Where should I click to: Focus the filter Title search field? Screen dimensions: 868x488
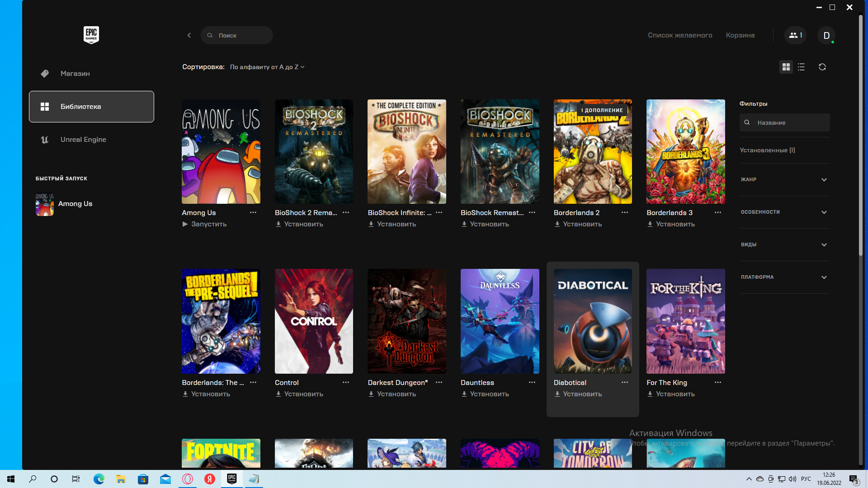[x=784, y=122]
